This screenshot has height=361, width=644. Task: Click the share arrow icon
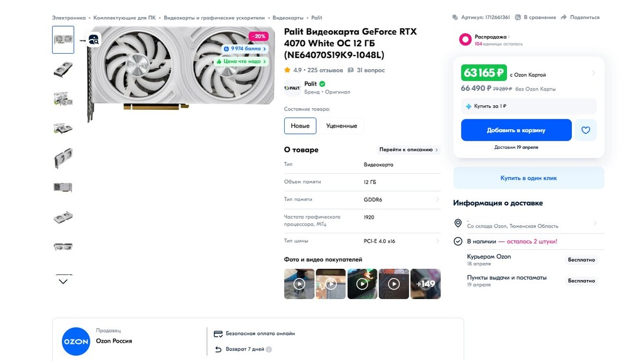click(x=564, y=18)
